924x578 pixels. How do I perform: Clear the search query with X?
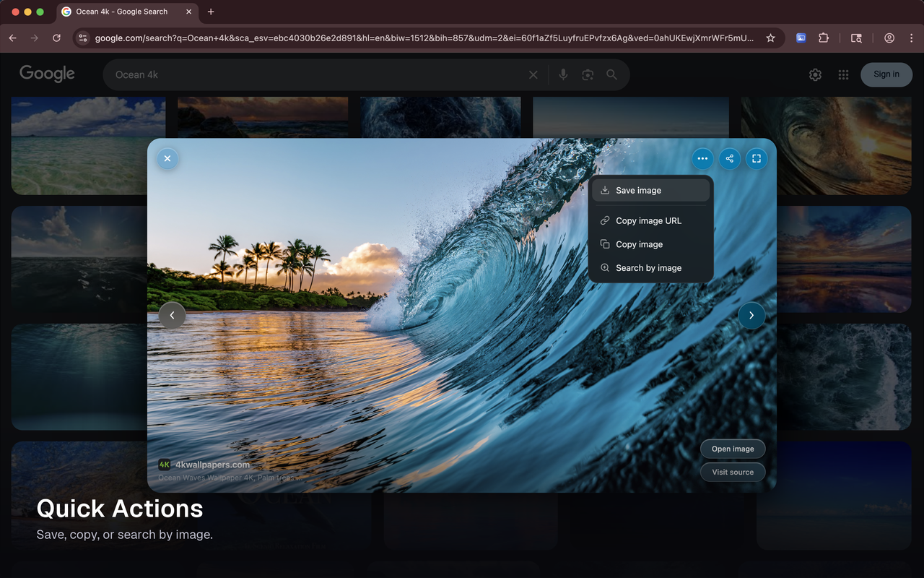coord(533,74)
